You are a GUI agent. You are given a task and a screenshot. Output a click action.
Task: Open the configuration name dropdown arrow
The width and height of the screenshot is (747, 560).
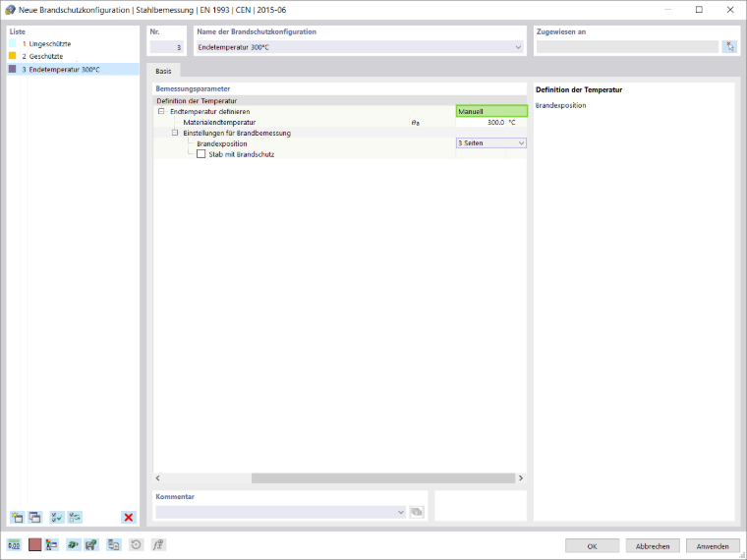click(518, 47)
